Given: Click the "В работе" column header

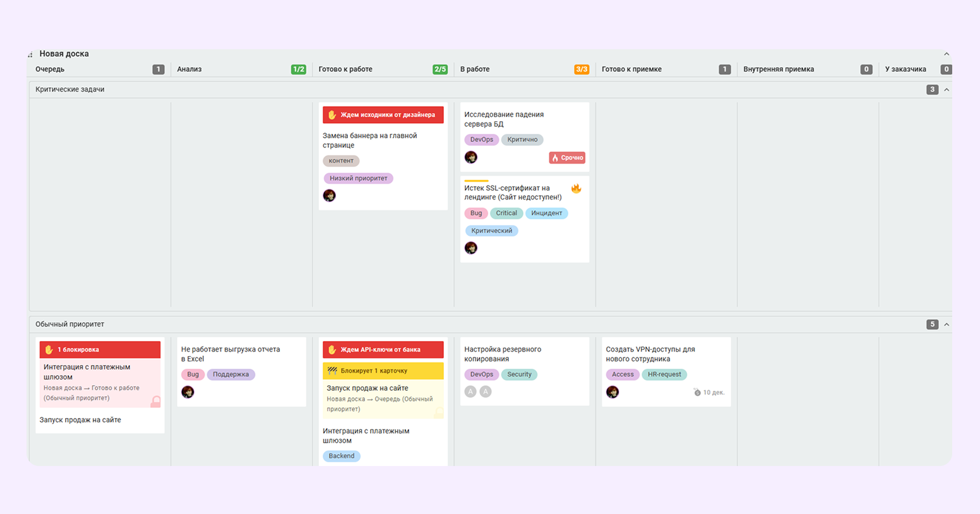Looking at the screenshot, I should (x=475, y=69).
